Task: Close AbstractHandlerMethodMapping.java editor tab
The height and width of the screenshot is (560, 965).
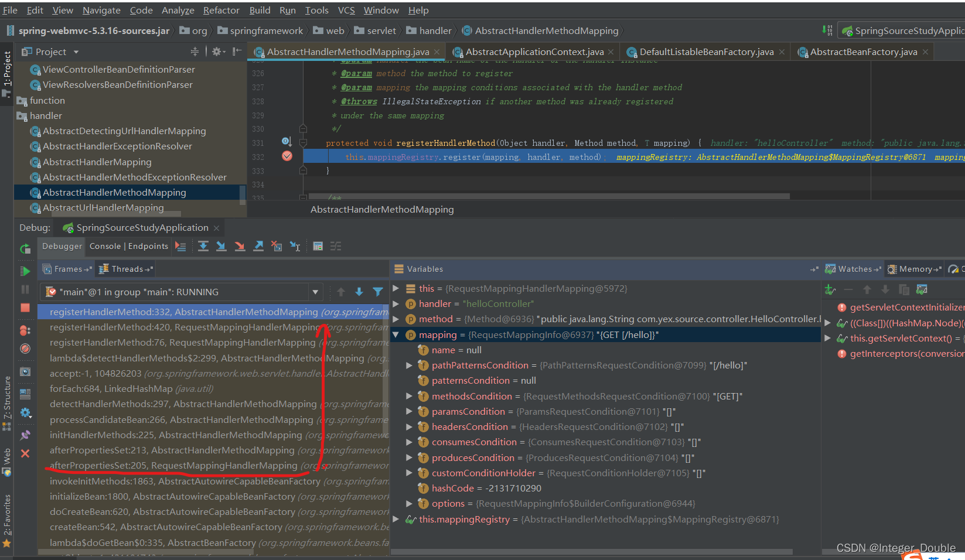Action: 437,52
